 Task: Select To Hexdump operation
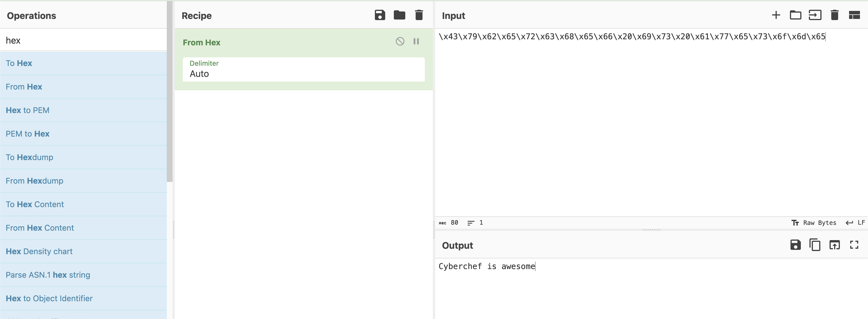[x=30, y=157]
